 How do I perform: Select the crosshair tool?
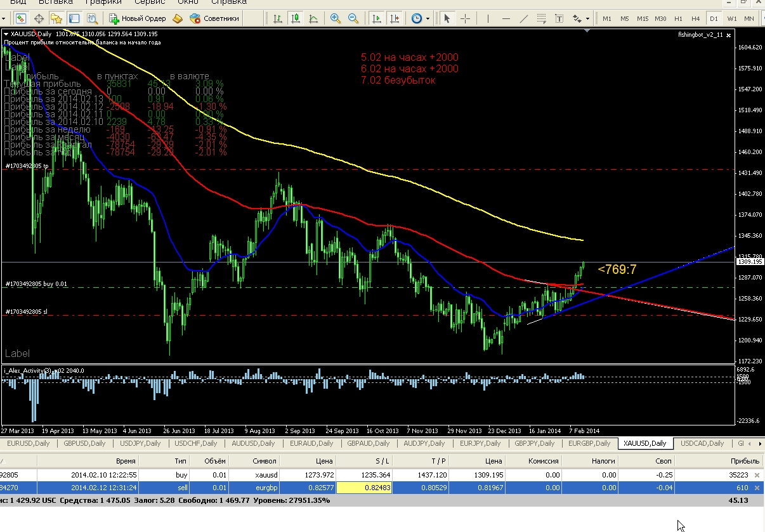click(x=465, y=18)
